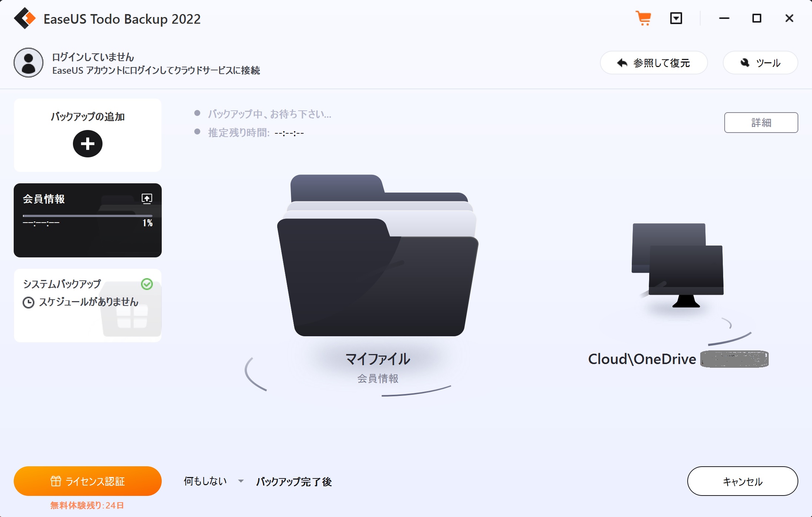The height and width of the screenshot is (517, 812).
Task: Click バックアップの追加 card title
Action: point(88,117)
